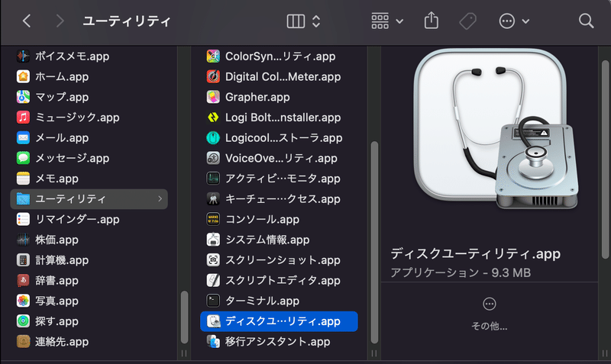The width and height of the screenshot is (611, 364).
Task: Select the ターミナル.app icon
Action: pos(213,301)
